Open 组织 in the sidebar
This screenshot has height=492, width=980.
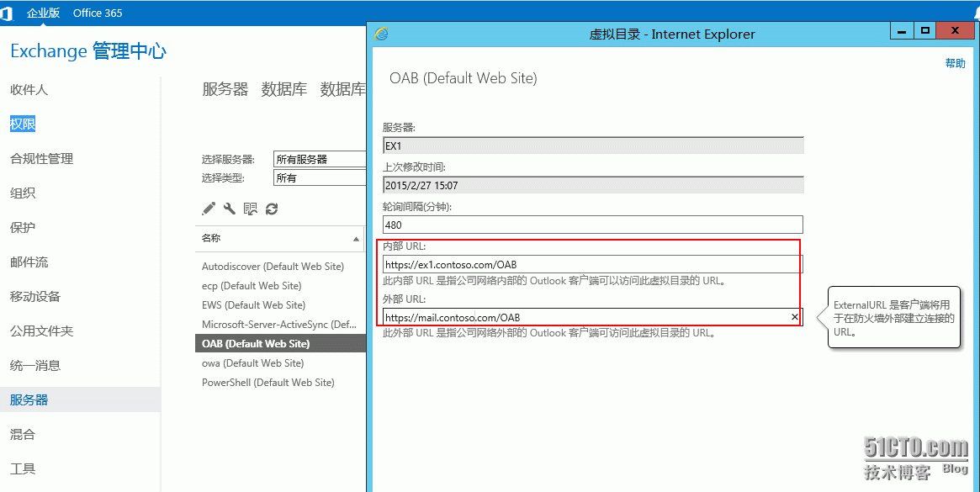(23, 193)
